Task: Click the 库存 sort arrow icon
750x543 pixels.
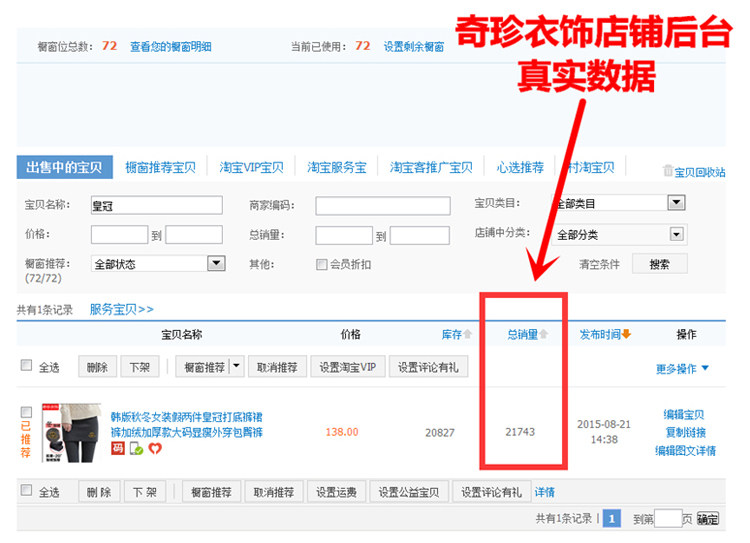Action: coord(467,334)
